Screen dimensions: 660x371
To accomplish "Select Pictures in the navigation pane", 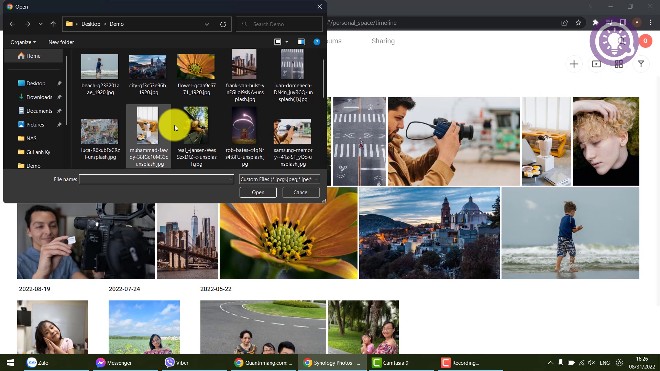I will [36, 125].
